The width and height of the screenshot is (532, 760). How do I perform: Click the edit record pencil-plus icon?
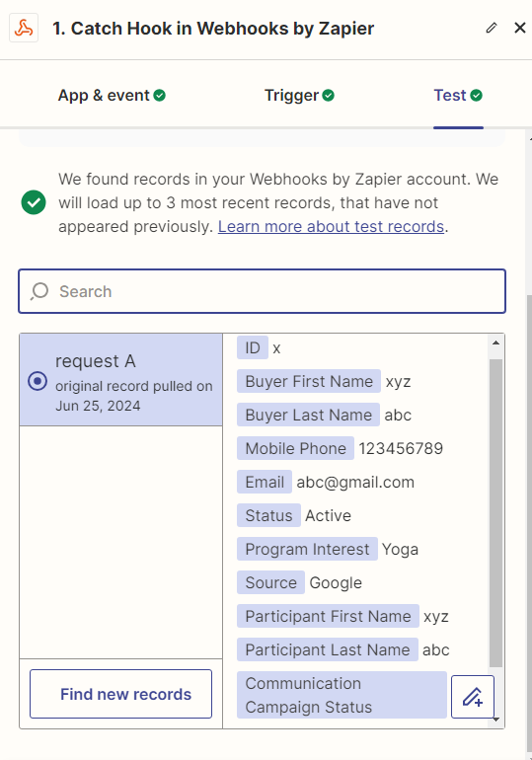(x=473, y=697)
